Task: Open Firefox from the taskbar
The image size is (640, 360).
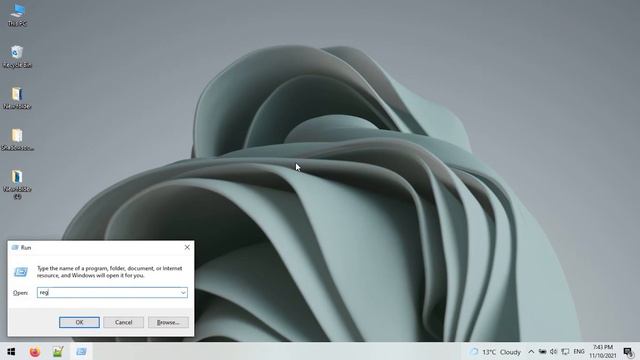Action: pos(35,351)
